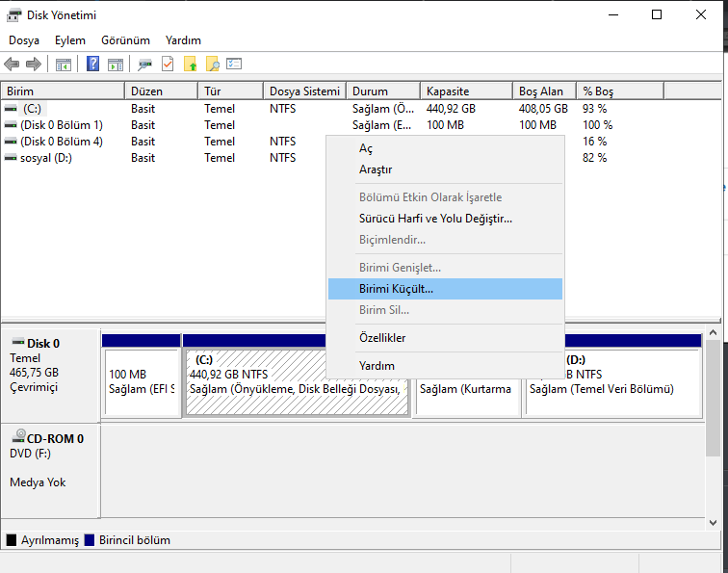This screenshot has width=728, height=573.
Task: Choose Aç from the context menu
Action: click(x=445, y=148)
